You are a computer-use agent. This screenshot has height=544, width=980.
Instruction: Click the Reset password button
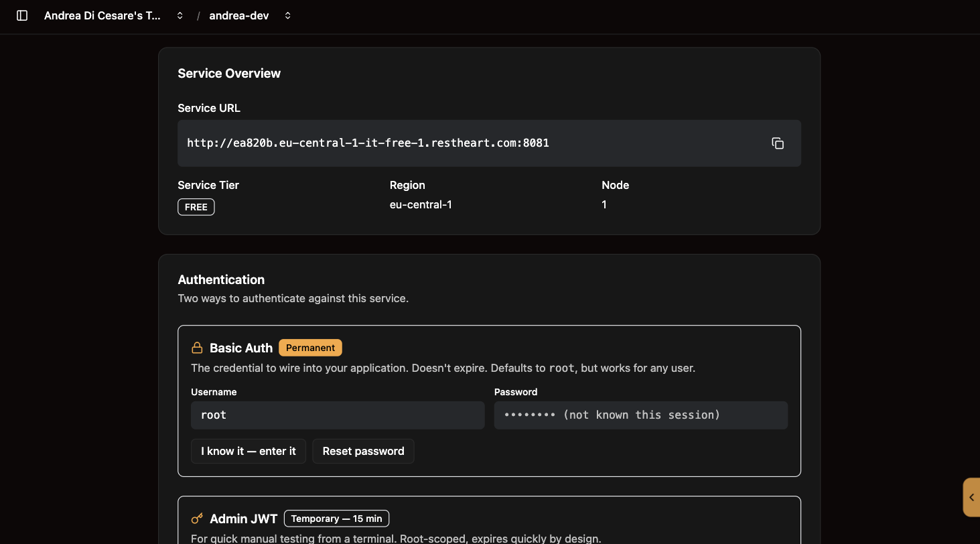[363, 451]
